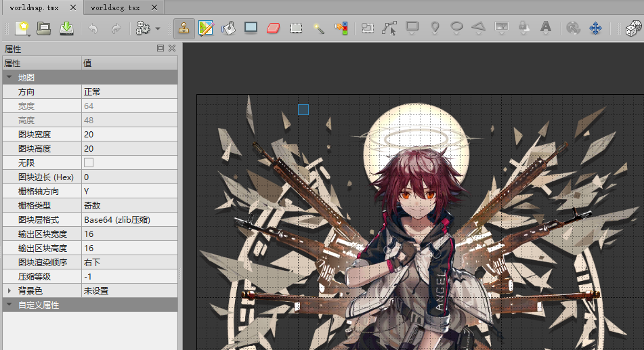Select the Select Objects tool
This screenshot has width=644, height=350.
click(368, 28)
